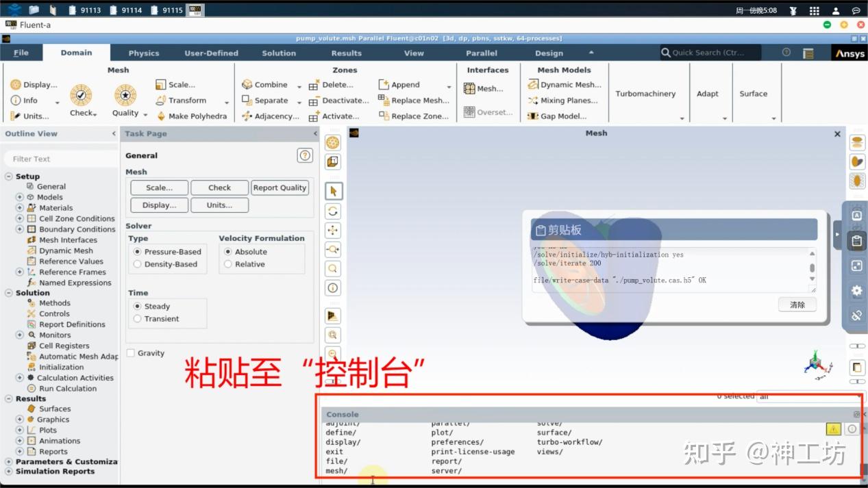This screenshot has width=868, height=488.
Task: Click the Filter Text field
Action: (62, 159)
